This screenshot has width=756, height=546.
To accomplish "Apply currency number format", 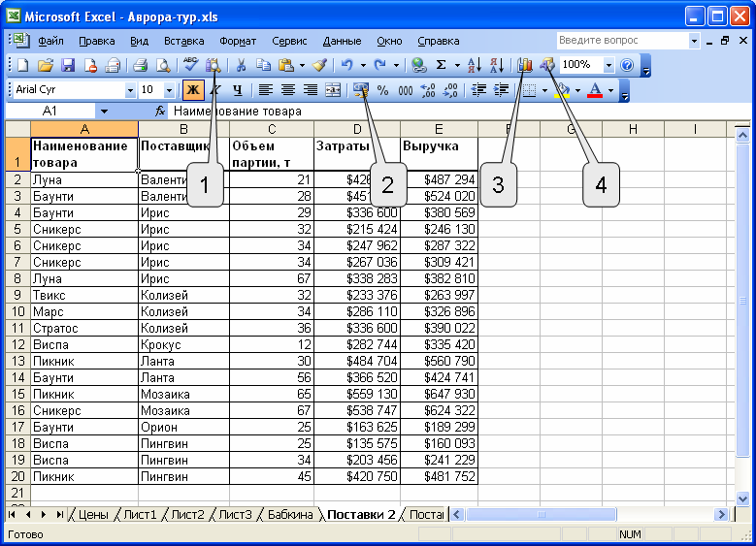I will click(361, 90).
